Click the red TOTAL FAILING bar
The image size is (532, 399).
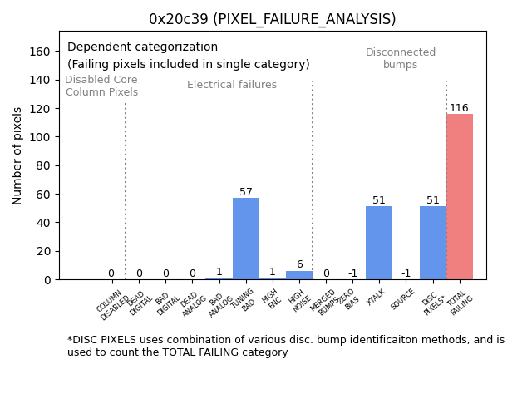tap(460, 196)
